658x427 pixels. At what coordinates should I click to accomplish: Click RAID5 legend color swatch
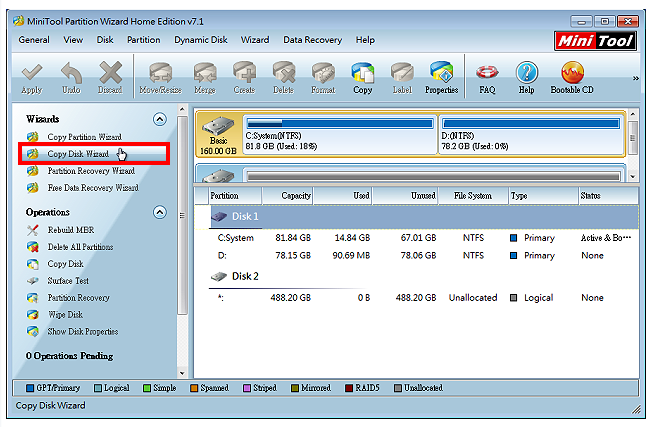point(349,388)
